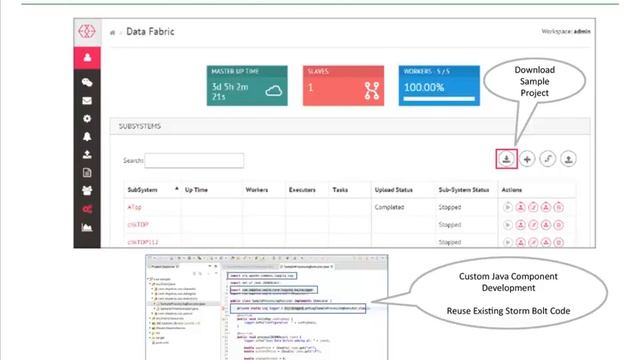This screenshot has width=640, height=360.
Task: Click the Master Up Time card
Action: [247, 86]
